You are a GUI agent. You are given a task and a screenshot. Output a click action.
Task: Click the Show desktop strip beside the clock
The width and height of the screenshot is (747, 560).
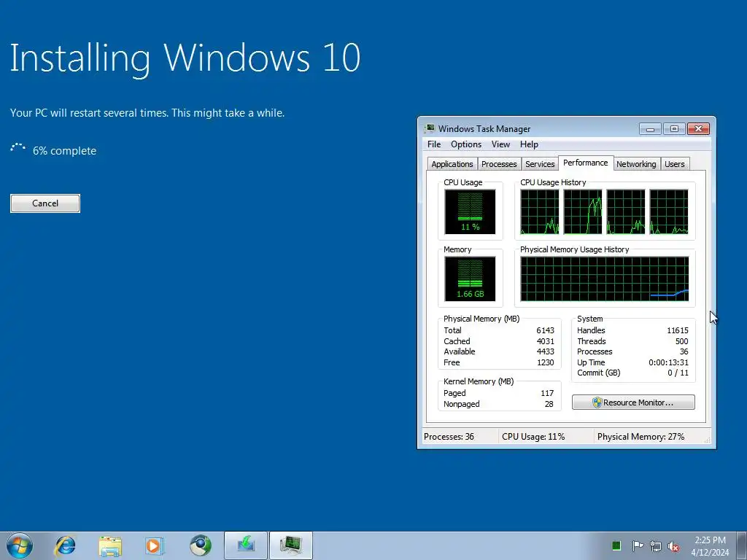[x=741, y=545]
